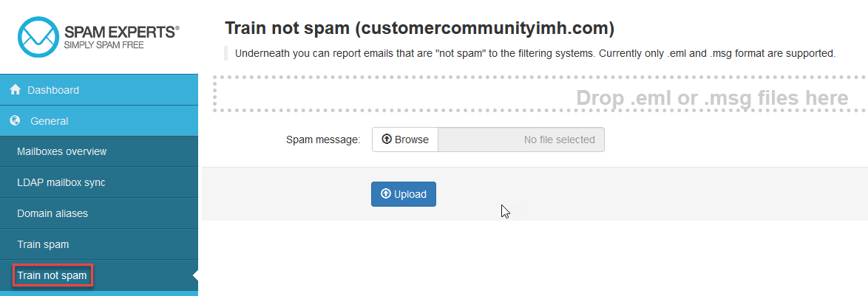The height and width of the screenshot is (296, 868).
Task: Select Domain aliases in sidebar
Action: 52,213
